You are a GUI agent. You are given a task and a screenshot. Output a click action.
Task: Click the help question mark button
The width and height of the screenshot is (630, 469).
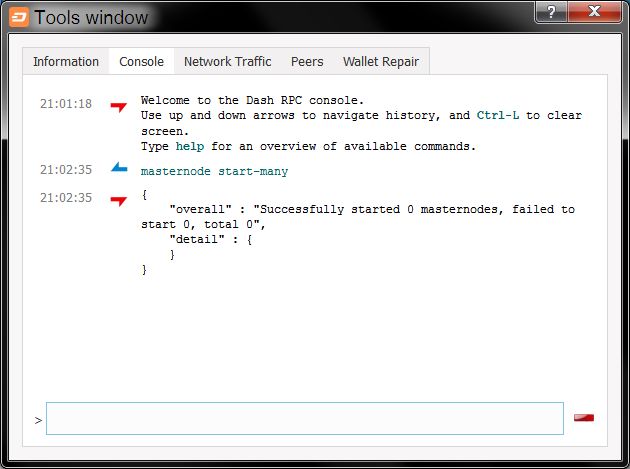coord(551,12)
